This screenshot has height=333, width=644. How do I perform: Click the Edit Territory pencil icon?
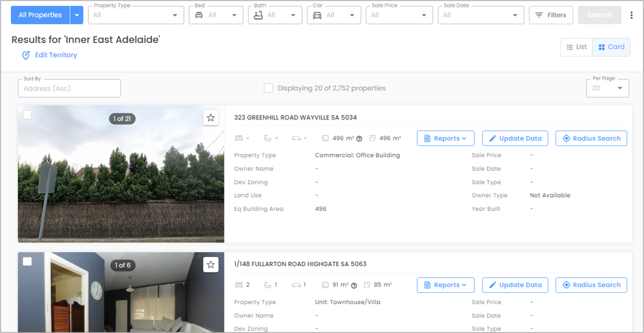[26, 55]
